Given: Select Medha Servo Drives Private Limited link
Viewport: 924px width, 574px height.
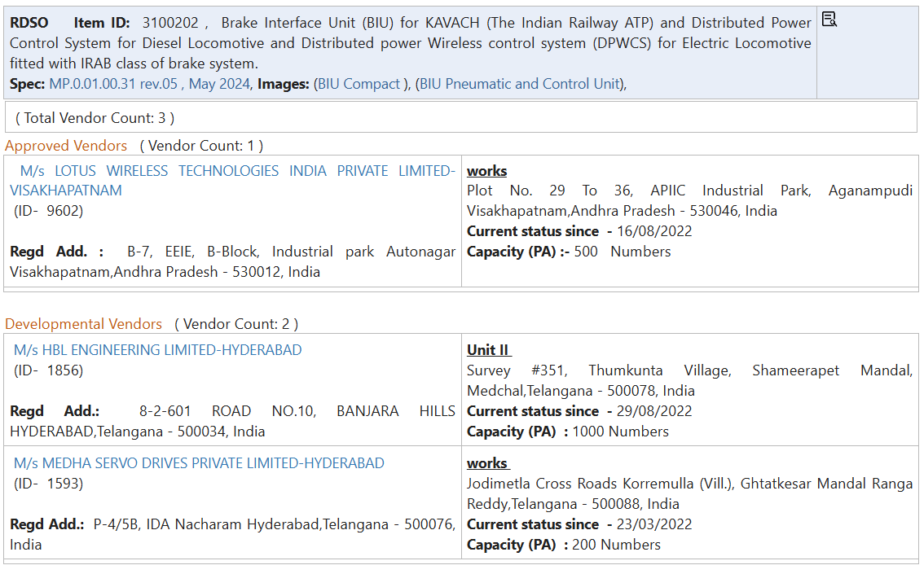Looking at the screenshot, I should click(199, 463).
